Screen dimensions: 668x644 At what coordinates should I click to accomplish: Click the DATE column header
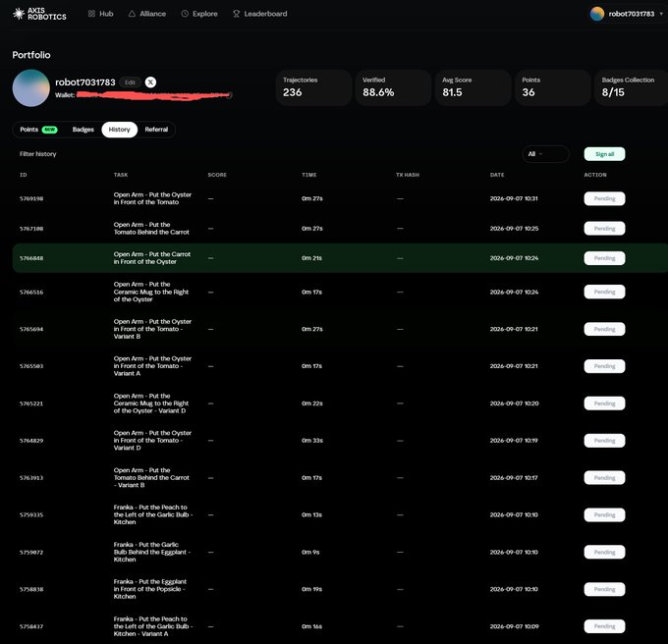pos(497,175)
